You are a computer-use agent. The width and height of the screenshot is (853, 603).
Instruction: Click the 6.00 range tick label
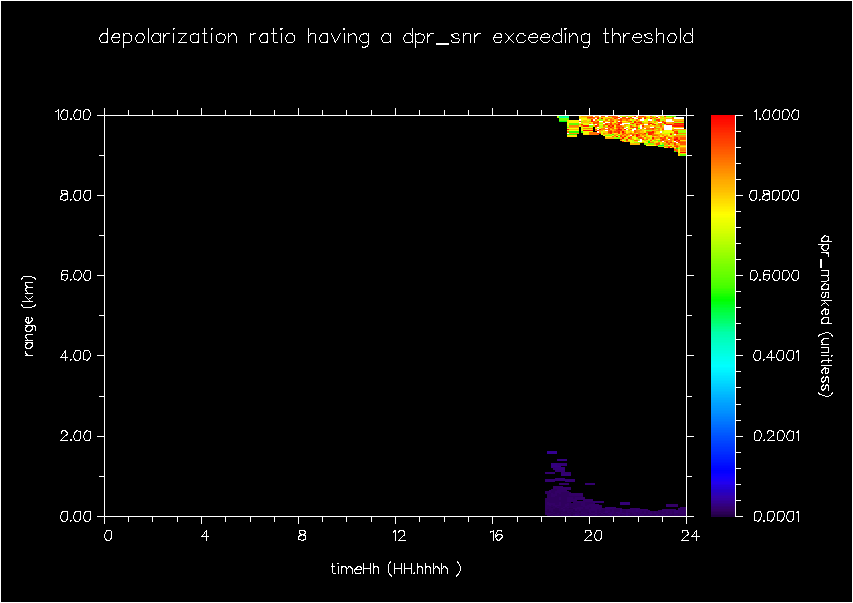coord(75,275)
